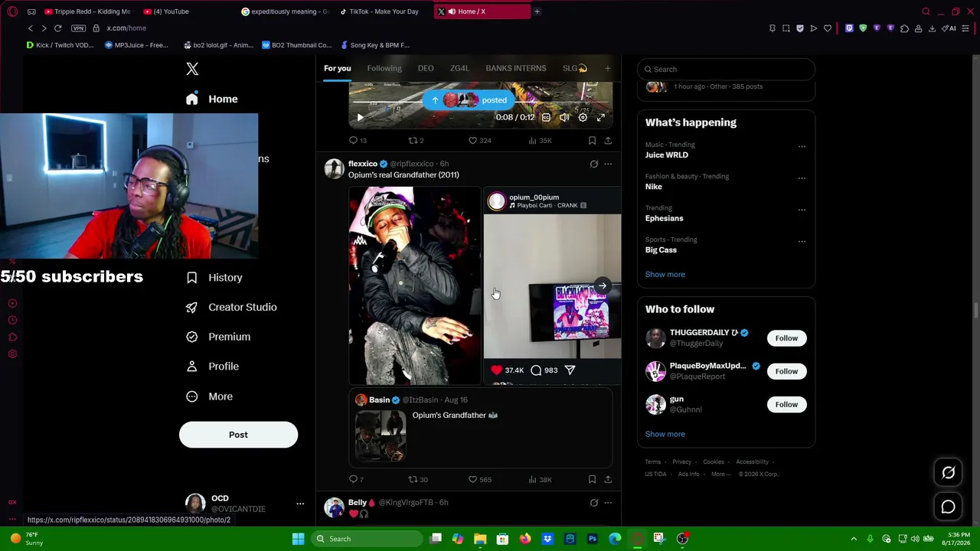Click Grok icon on Belly's post
980x551 pixels.
(593, 503)
